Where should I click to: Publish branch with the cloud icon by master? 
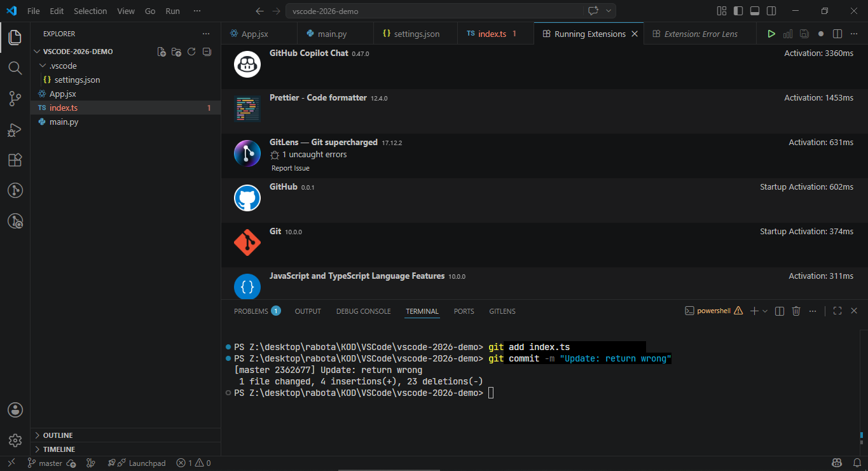click(x=71, y=463)
